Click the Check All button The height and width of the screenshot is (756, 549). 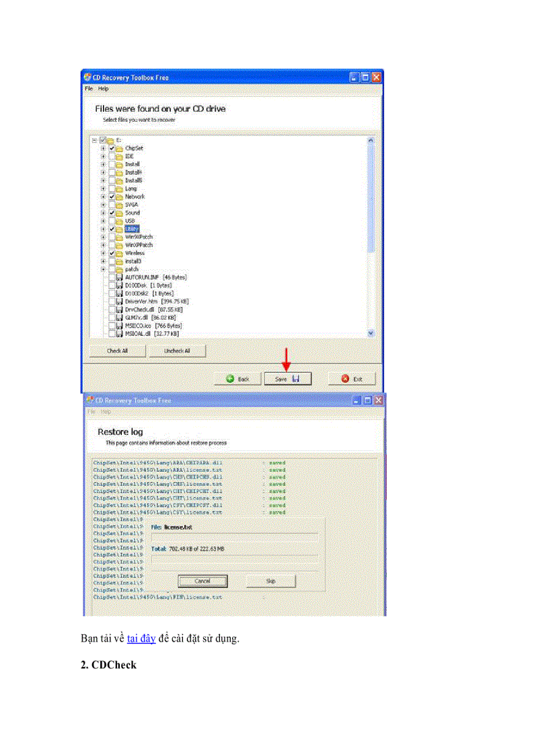pos(117,351)
